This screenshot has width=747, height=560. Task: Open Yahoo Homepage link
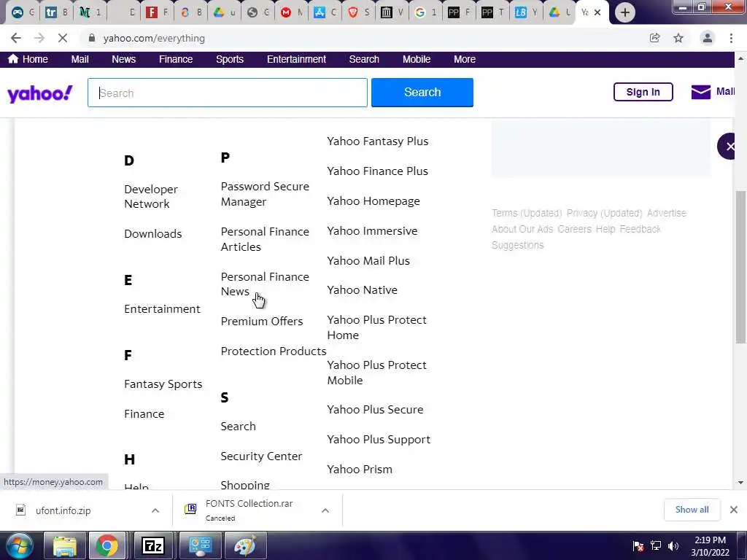373,201
